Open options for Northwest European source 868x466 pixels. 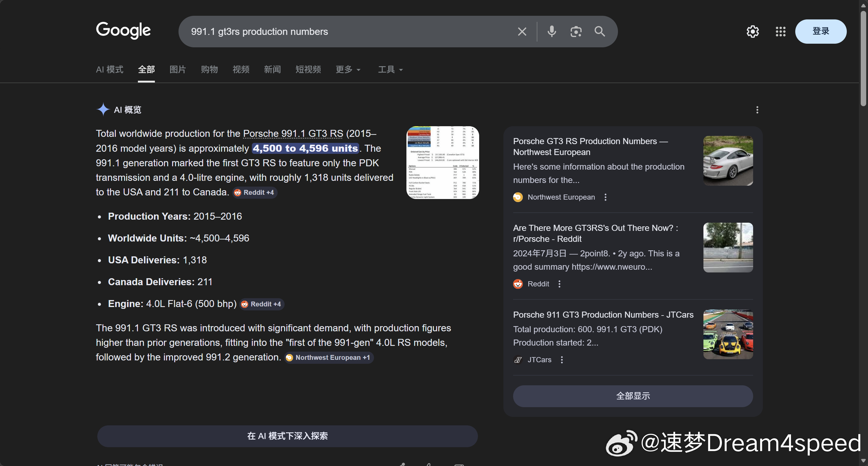(606, 197)
